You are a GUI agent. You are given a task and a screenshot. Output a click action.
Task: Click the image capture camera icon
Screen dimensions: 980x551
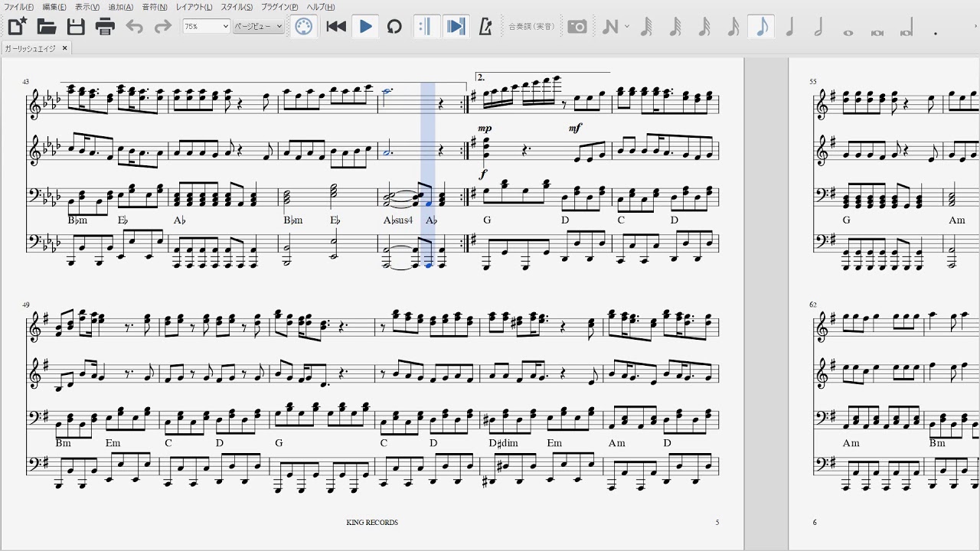coord(577,27)
